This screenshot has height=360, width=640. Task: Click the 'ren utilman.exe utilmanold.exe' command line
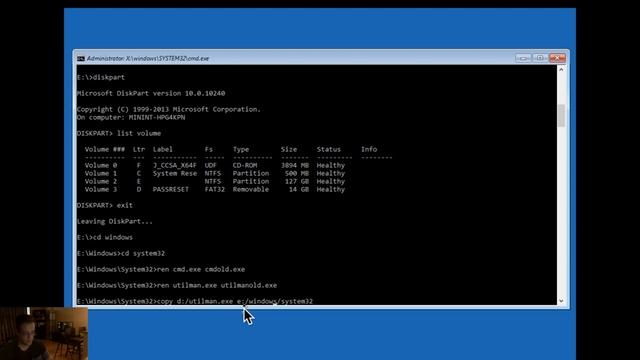(x=177, y=285)
